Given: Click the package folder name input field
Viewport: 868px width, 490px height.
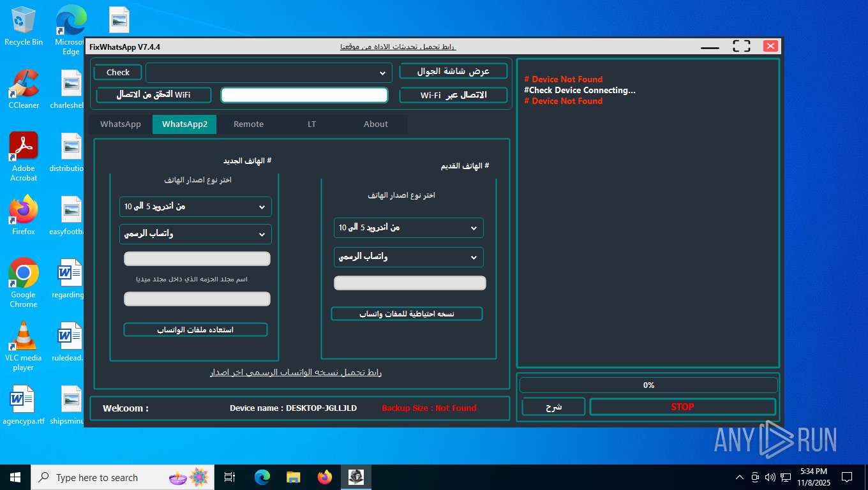Looking at the screenshot, I should pyautogui.click(x=197, y=299).
